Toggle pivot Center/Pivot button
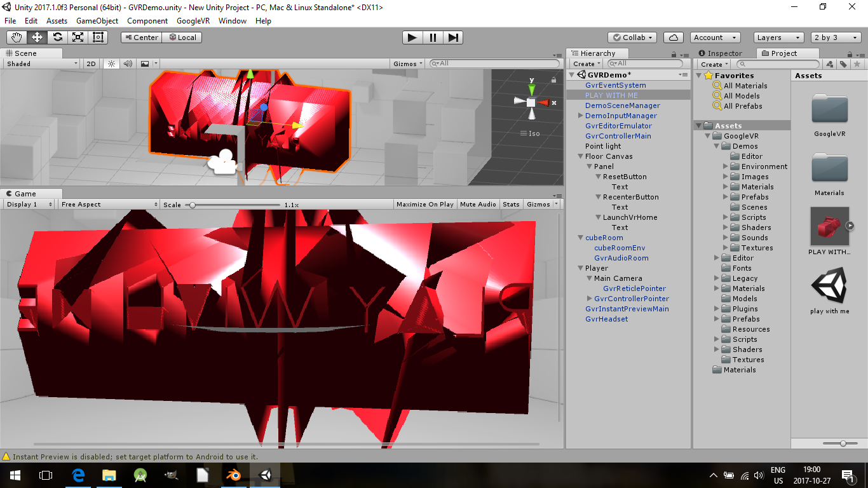 [141, 37]
